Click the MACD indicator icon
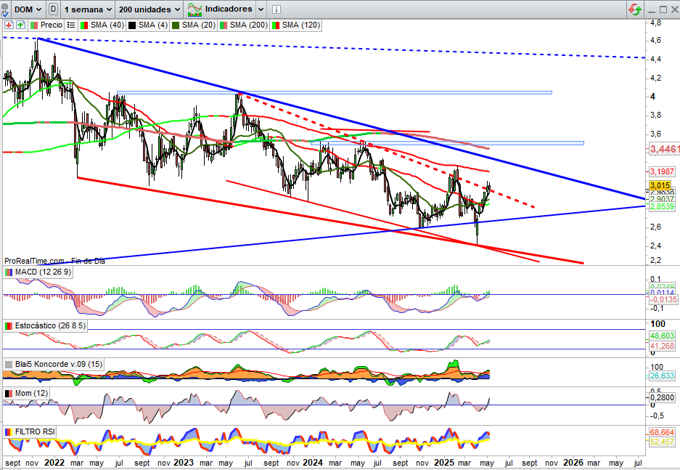The image size is (680, 470). 9,272
